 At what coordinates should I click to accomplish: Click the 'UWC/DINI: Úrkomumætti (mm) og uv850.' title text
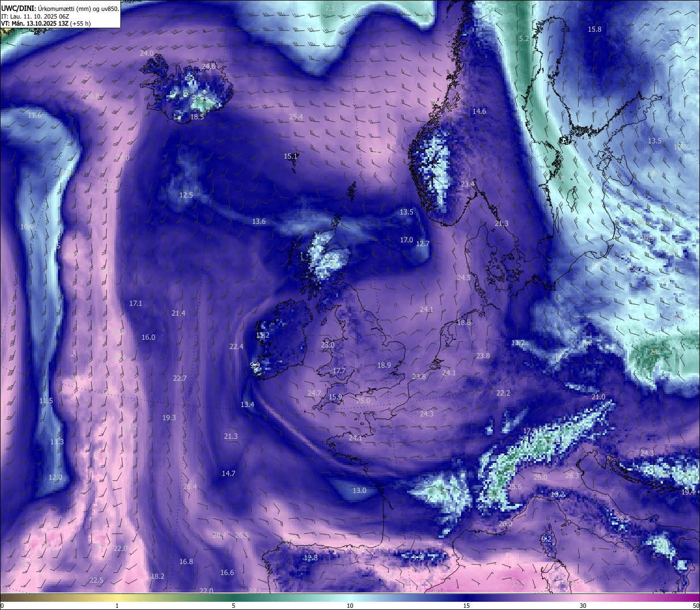point(60,9)
